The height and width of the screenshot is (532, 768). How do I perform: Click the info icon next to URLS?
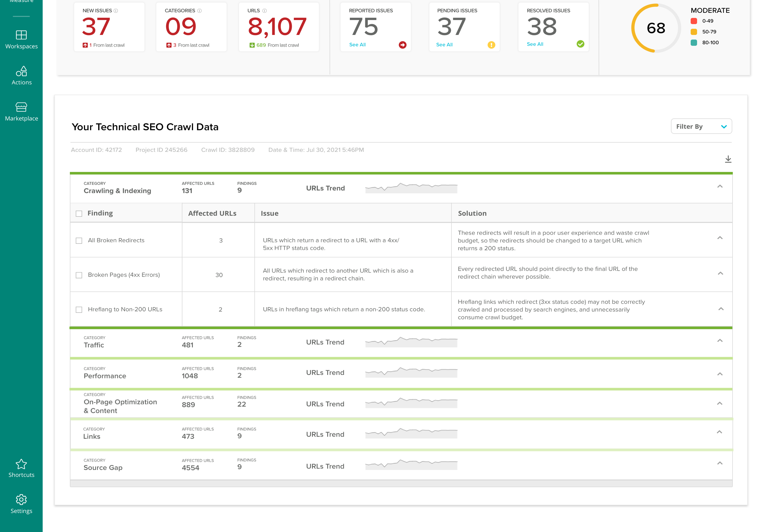(264, 10)
